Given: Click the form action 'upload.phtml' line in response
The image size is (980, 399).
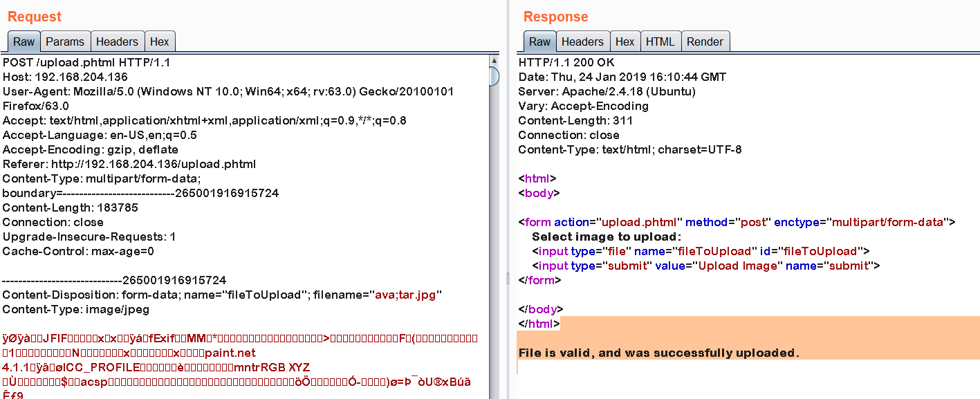Looking at the screenshot, I should point(737,222).
